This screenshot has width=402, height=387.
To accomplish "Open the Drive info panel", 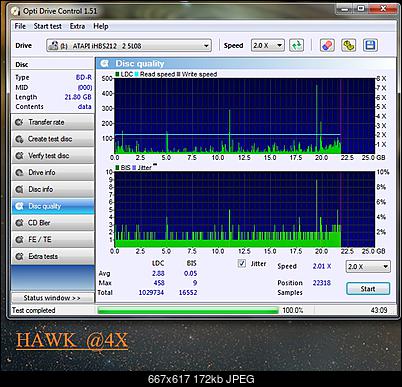I will [53, 172].
